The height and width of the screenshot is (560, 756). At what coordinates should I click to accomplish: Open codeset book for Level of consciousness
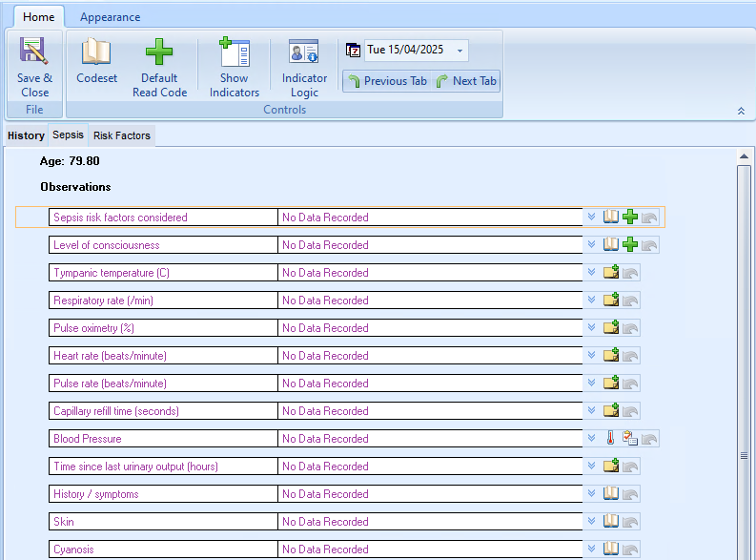[611, 244]
